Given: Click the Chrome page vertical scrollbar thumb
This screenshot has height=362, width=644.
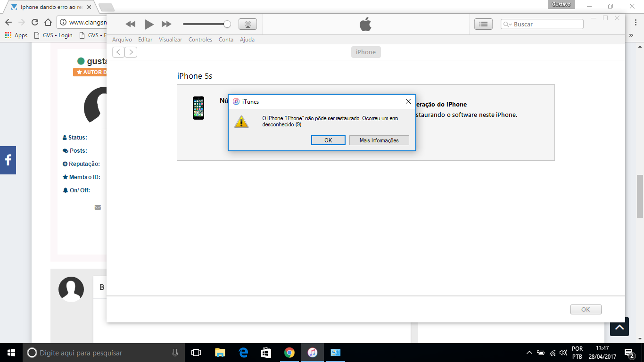Looking at the screenshot, I should pyautogui.click(x=640, y=196).
